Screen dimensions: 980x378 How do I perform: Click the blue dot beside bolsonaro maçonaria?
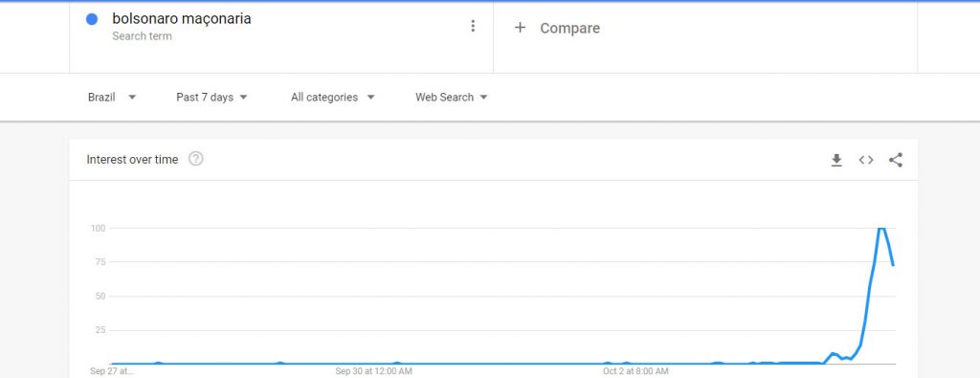92,19
